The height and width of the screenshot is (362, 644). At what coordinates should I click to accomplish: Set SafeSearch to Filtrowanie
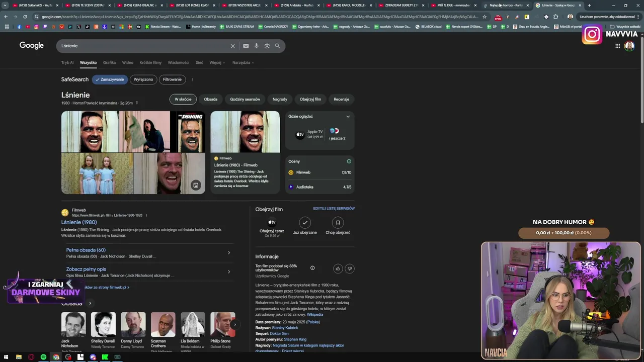(172, 79)
